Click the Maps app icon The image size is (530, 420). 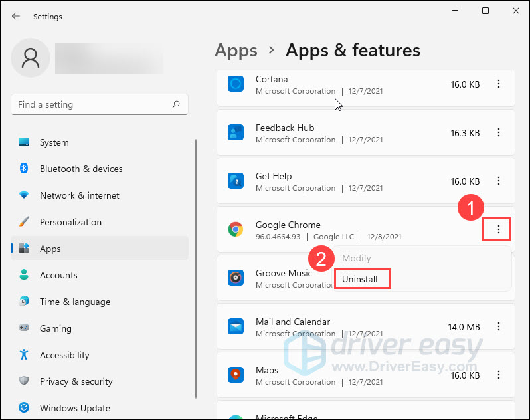click(236, 375)
